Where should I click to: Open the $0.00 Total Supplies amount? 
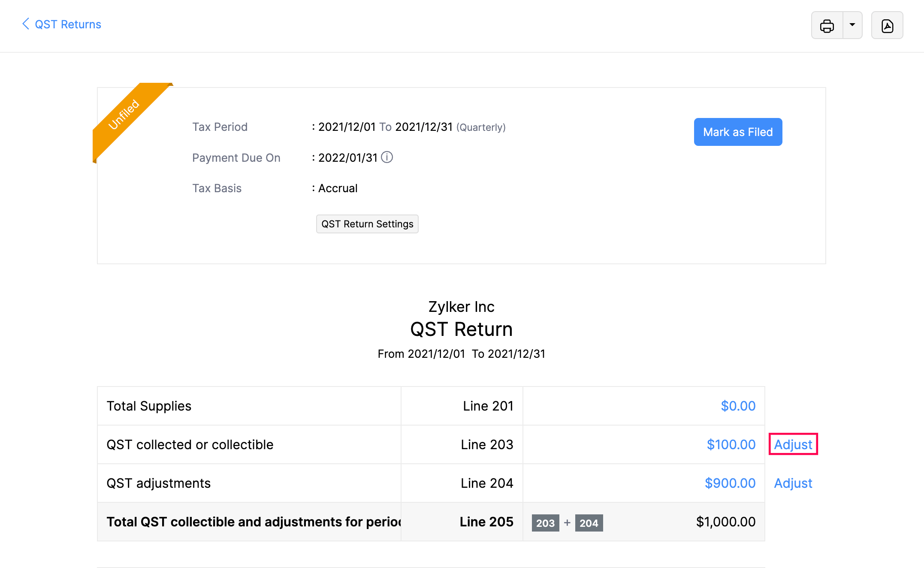coord(738,406)
